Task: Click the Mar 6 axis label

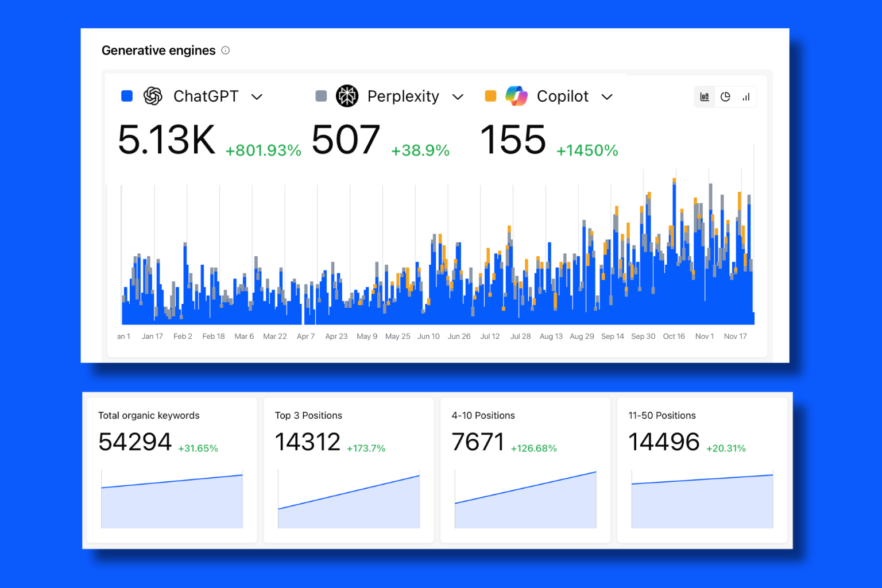Action: click(x=244, y=336)
